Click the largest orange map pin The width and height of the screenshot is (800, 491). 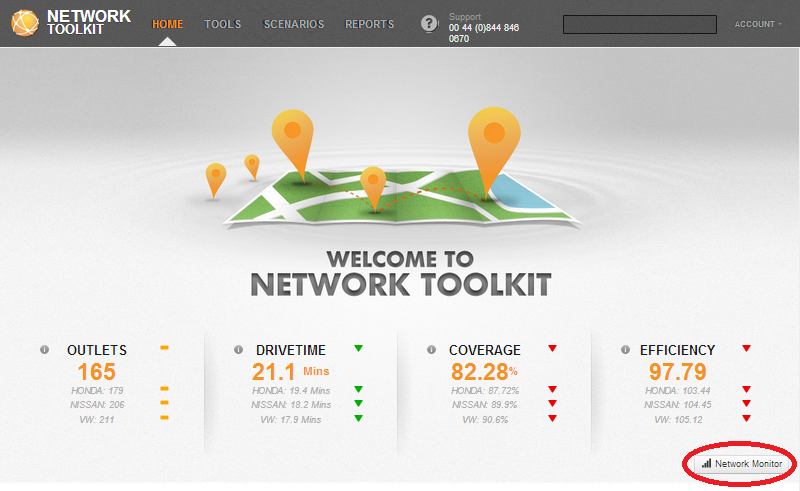(491, 140)
